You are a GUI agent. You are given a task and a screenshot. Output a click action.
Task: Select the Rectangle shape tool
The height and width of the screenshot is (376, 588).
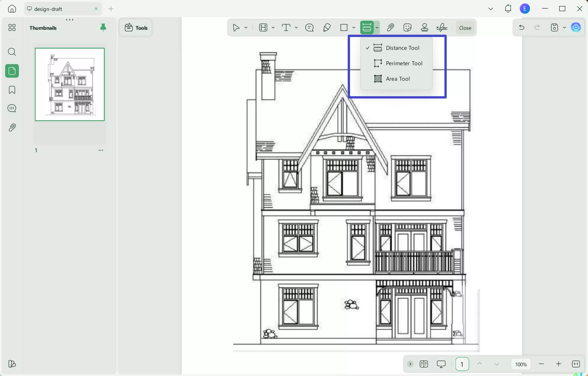coord(344,27)
